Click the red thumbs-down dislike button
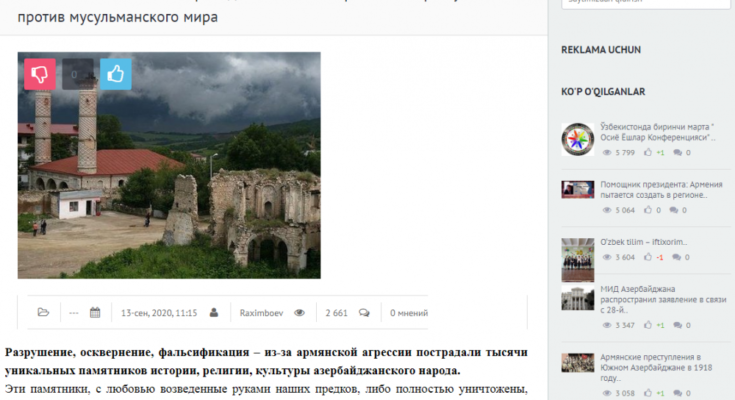Image resolution: width=735 pixels, height=400 pixels. point(41,73)
